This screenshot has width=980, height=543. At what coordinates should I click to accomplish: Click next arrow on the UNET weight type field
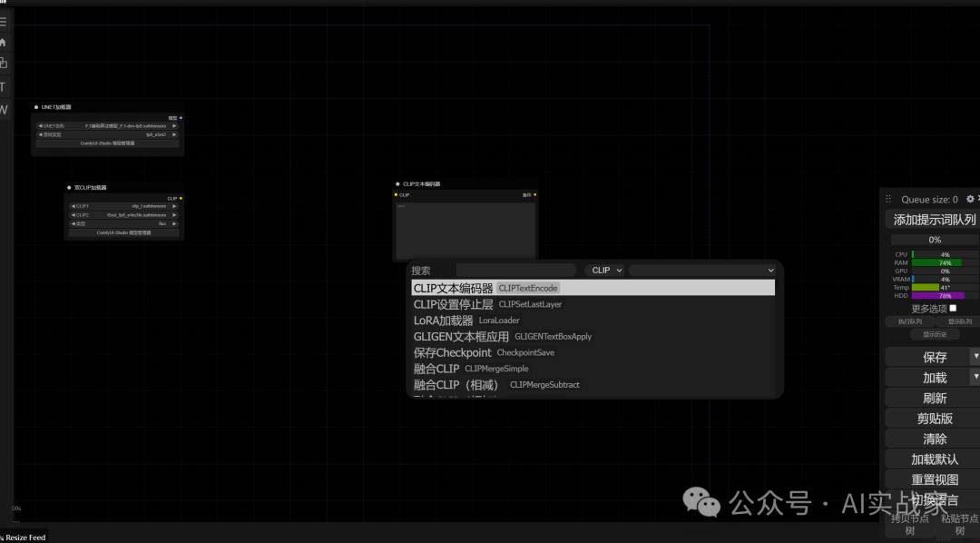[174, 134]
